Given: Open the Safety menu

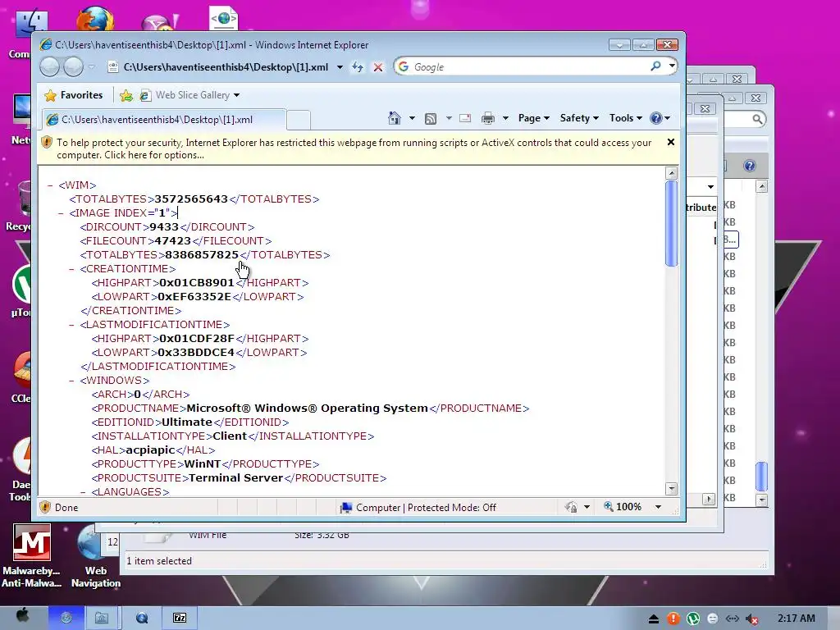Looking at the screenshot, I should (579, 118).
